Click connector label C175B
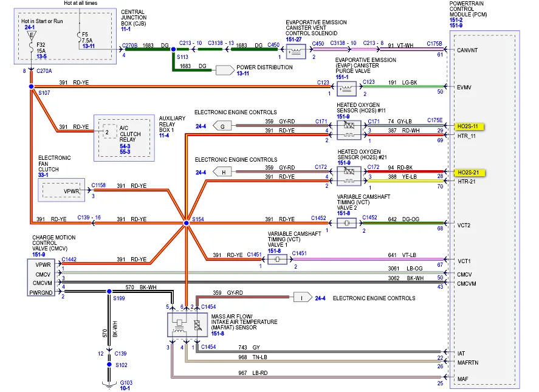Image resolution: width=539 pixels, height=392 pixels. coord(434,44)
